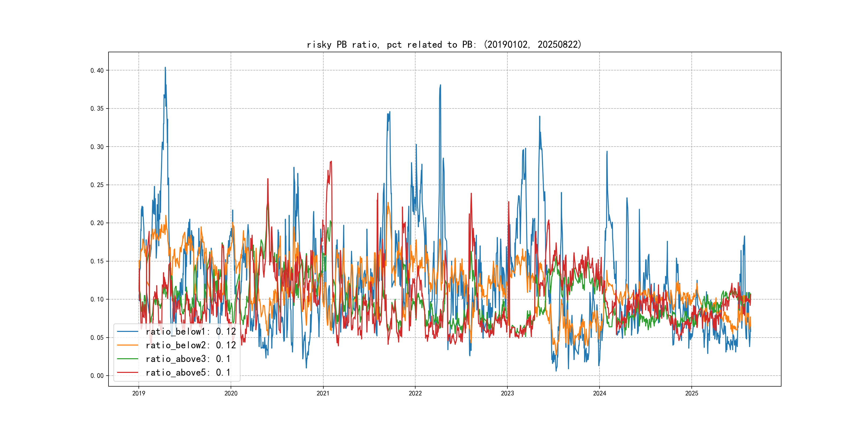The width and height of the screenshot is (868, 434).
Task: Click the 2025 x-axis tick label
Action: pyautogui.click(x=691, y=393)
